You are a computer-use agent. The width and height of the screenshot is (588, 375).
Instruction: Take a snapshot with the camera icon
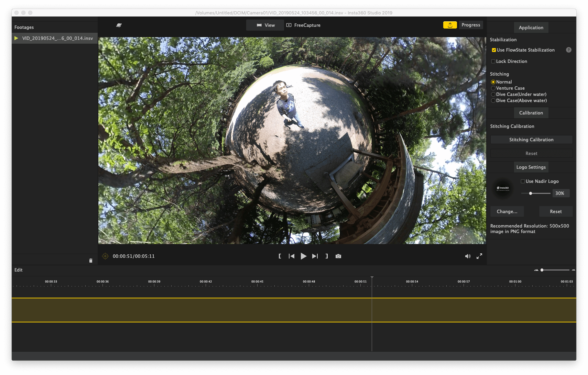click(338, 256)
